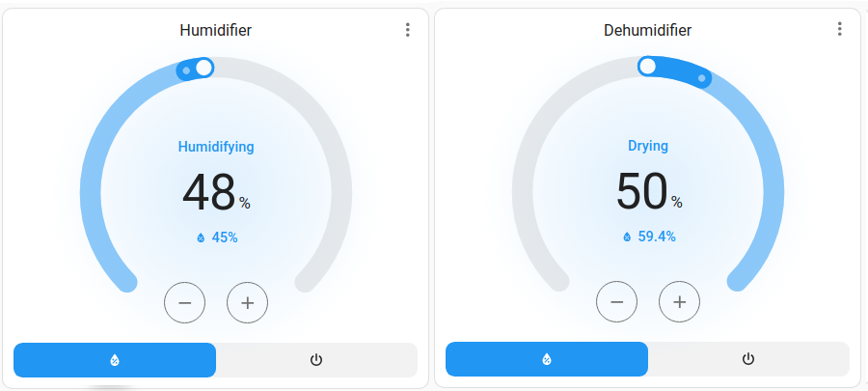Increase Dehumidifier target humidity with plus
The image size is (868, 391).
(x=679, y=303)
